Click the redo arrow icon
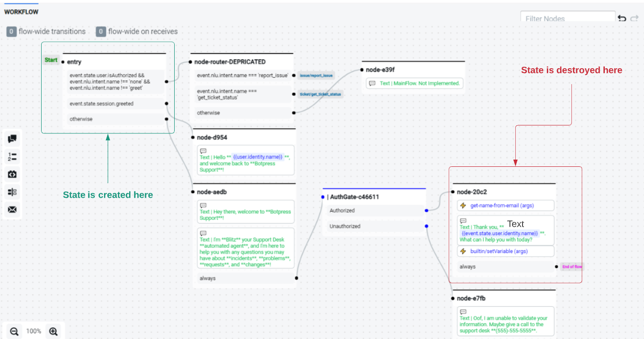This screenshot has height=339, width=644. [x=634, y=18]
